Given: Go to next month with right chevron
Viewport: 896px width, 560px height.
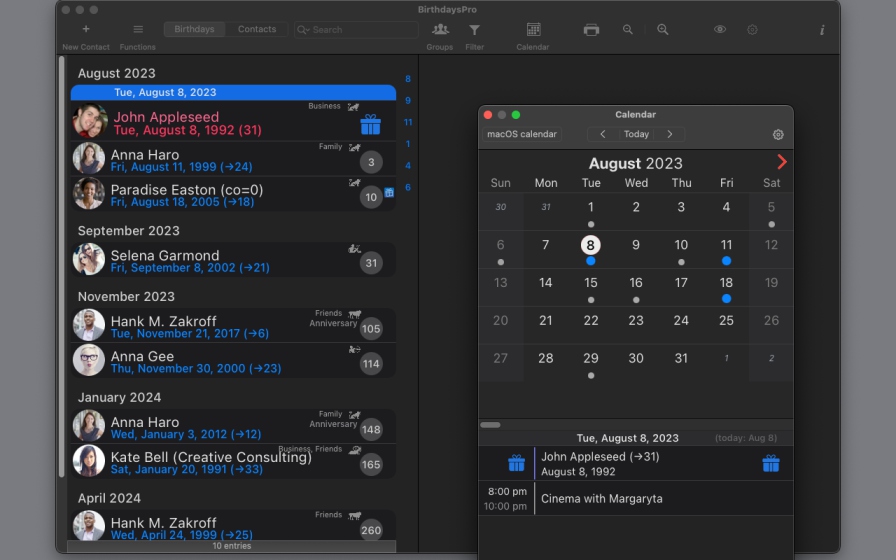Looking at the screenshot, I should coord(670,134).
